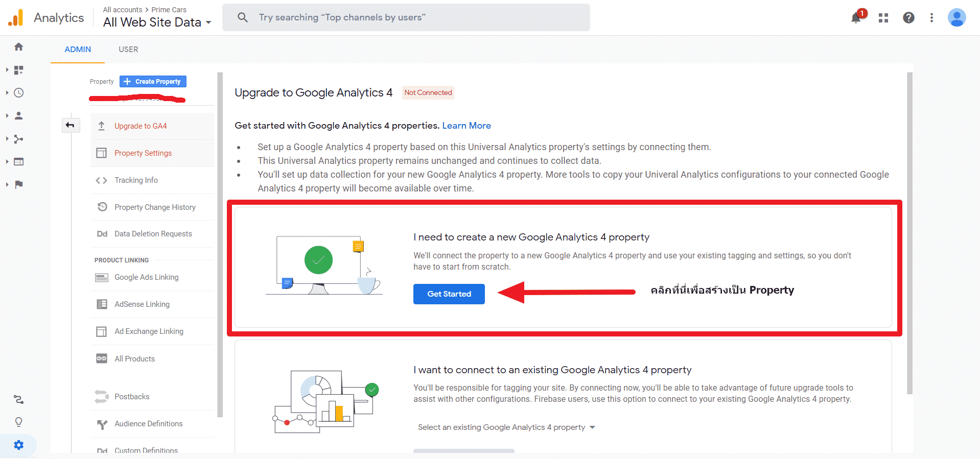Click the Discover lightbulb icon
This screenshot has width=980, height=459.
pos(19,422)
